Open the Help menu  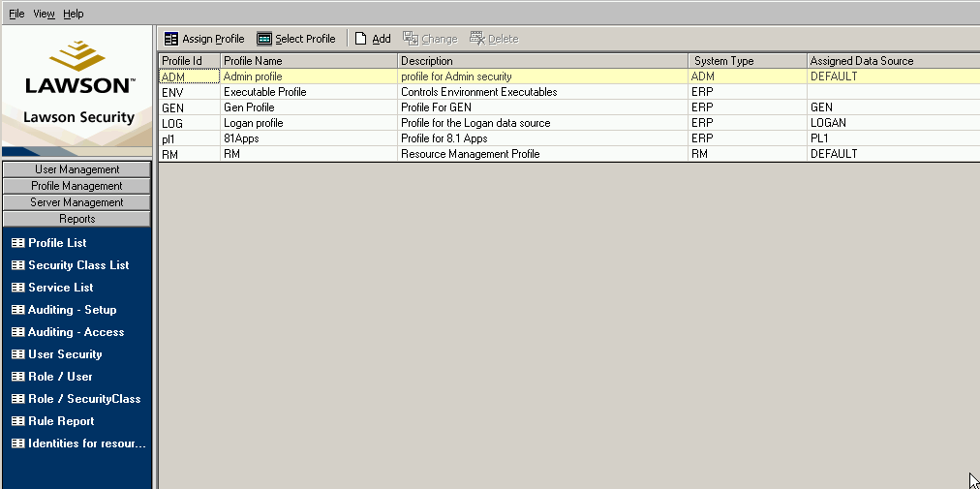coord(74,14)
